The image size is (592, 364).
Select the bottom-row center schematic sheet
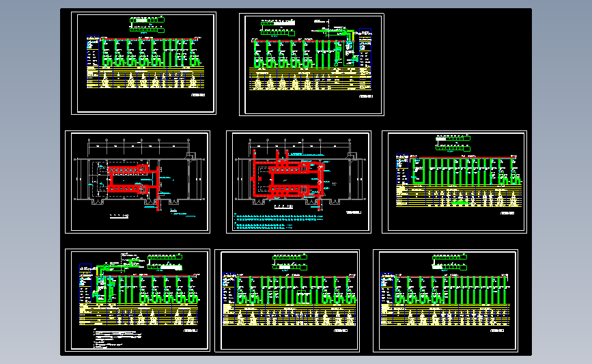tap(287, 300)
